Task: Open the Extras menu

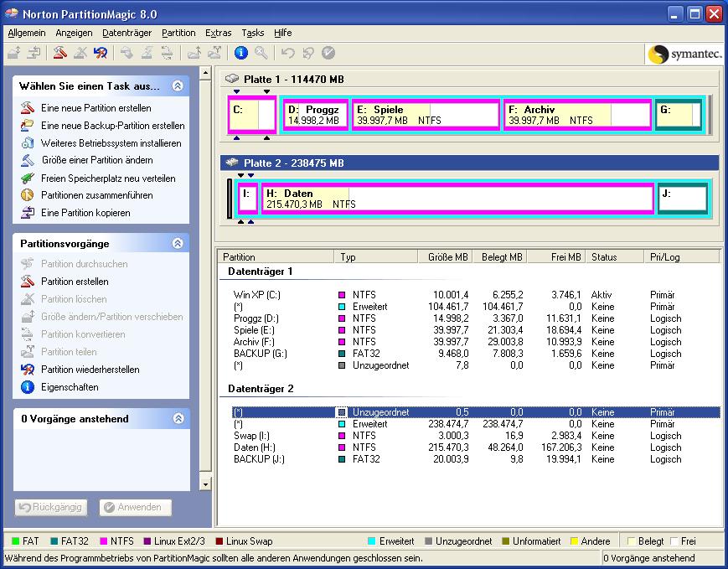Action: coord(218,33)
